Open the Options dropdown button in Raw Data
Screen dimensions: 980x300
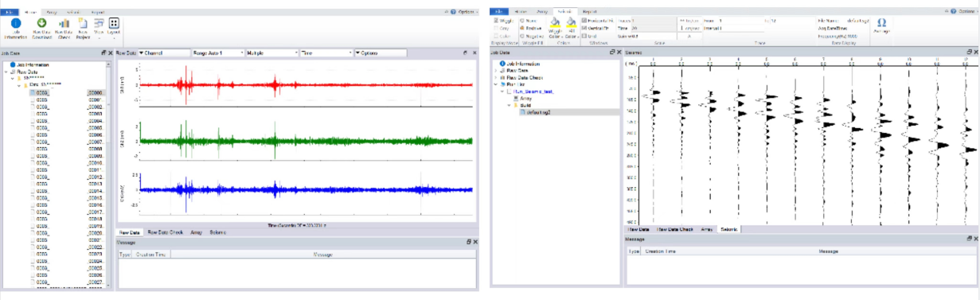[381, 53]
